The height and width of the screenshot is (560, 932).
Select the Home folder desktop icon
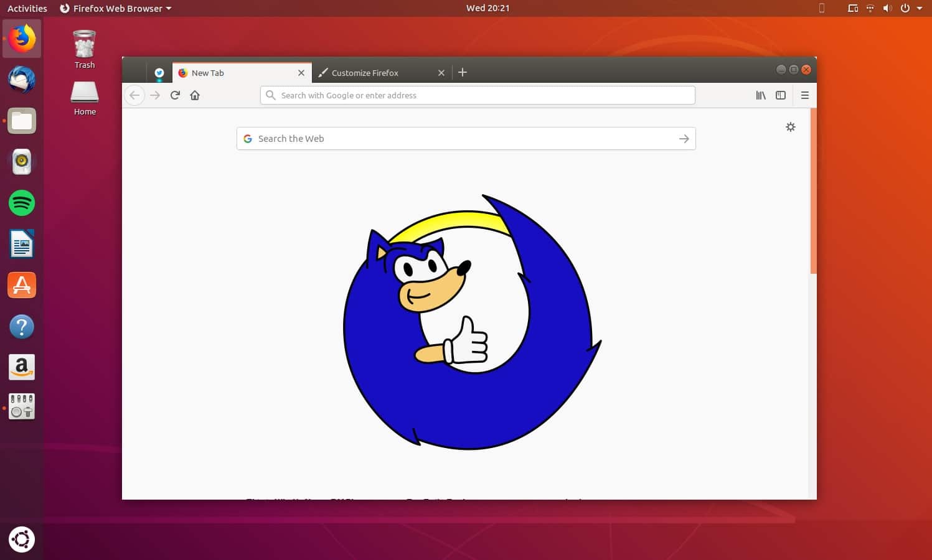[x=85, y=98]
